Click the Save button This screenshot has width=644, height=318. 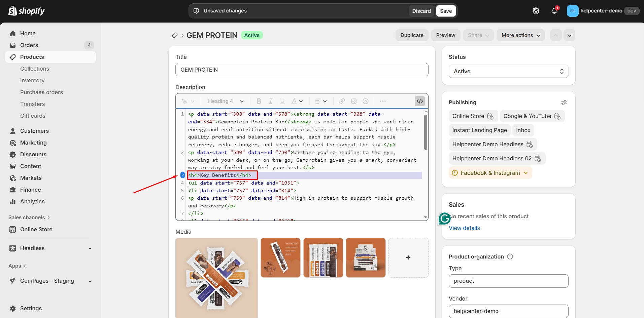(446, 10)
